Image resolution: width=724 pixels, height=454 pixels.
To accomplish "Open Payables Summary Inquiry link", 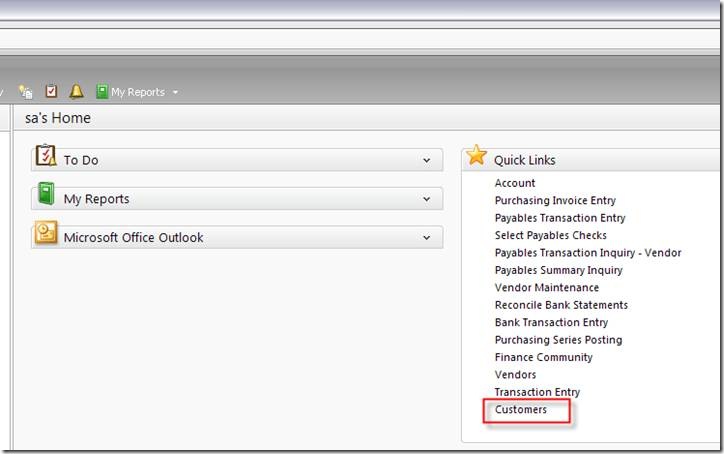I will click(x=558, y=270).
